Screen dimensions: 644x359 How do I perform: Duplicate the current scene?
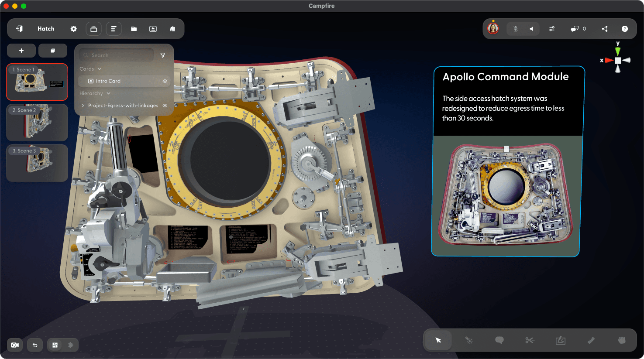(53, 51)
